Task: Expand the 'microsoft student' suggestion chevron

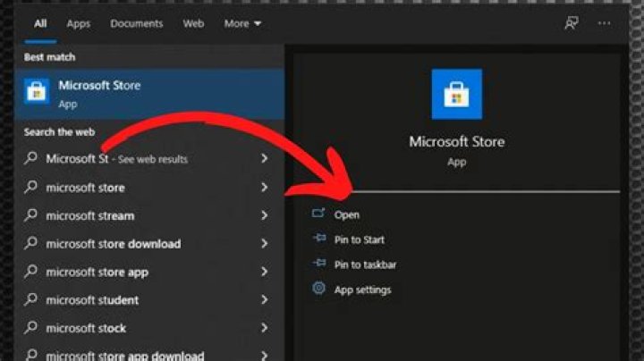Action: pos(265,300)
